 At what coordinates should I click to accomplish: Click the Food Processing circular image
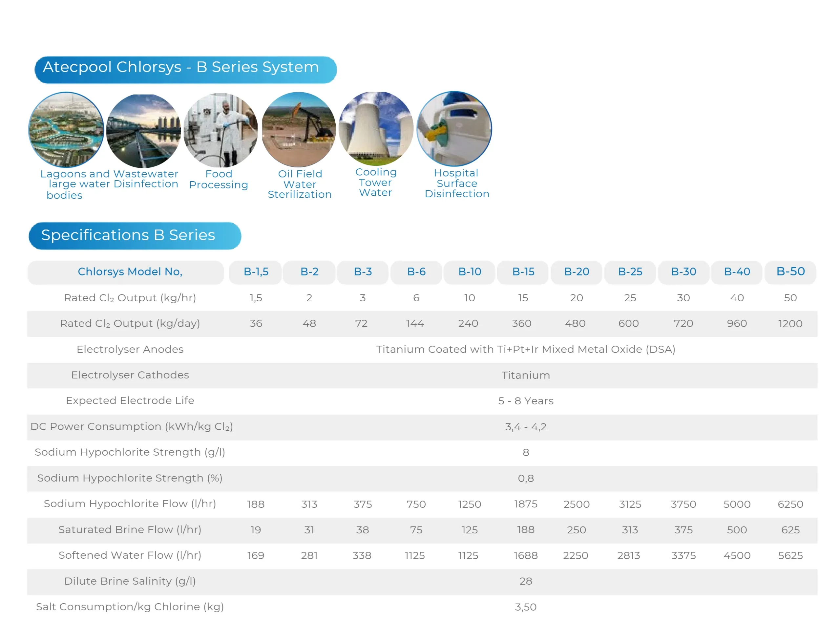221,130
